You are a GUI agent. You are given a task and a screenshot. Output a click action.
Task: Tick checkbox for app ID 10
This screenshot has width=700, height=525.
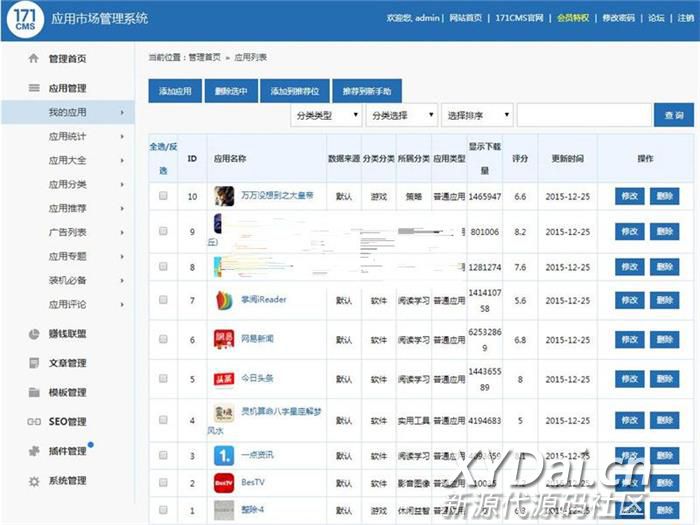[x=163, y=196]
